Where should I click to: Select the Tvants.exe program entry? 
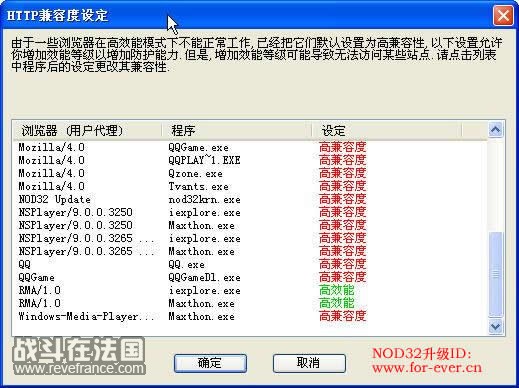pyautogui.click(x=198, y=186)
